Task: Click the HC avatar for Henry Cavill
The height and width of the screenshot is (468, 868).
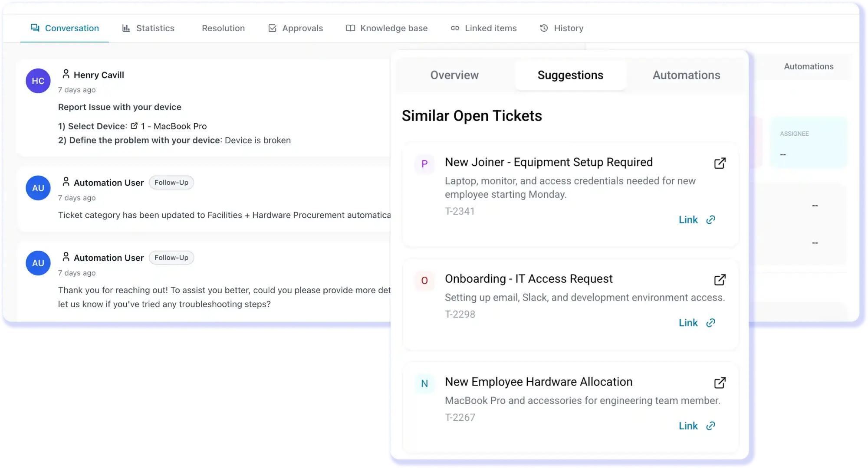Action: 38,81
